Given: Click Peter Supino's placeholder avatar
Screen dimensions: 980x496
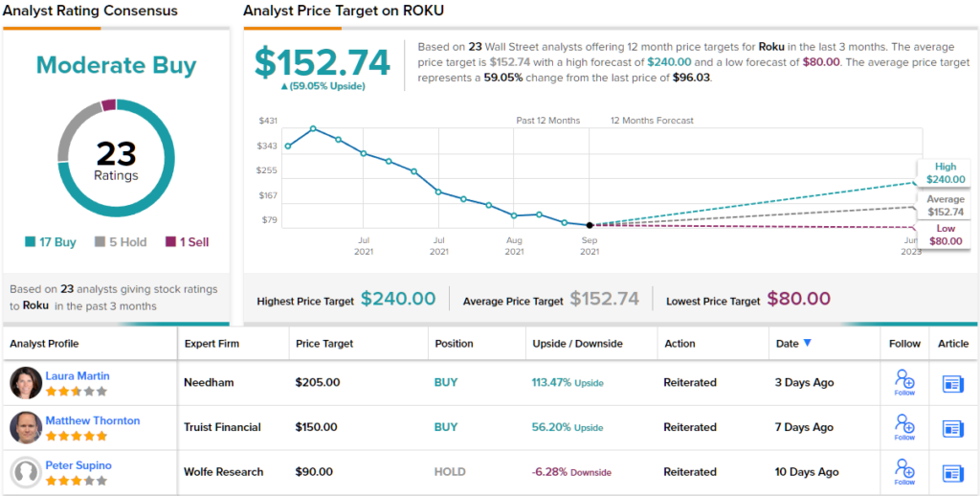Looking at the screenshot, I should [26, 473].
